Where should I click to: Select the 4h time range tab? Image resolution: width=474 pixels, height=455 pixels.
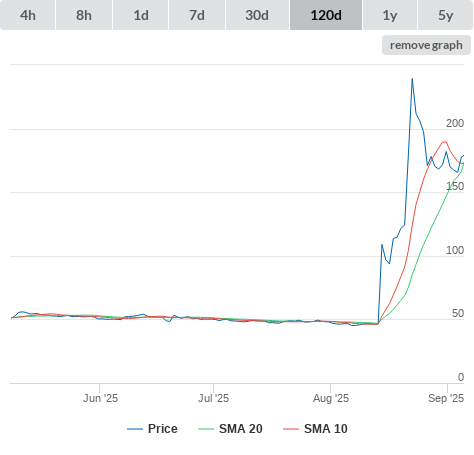coord(28,15)
